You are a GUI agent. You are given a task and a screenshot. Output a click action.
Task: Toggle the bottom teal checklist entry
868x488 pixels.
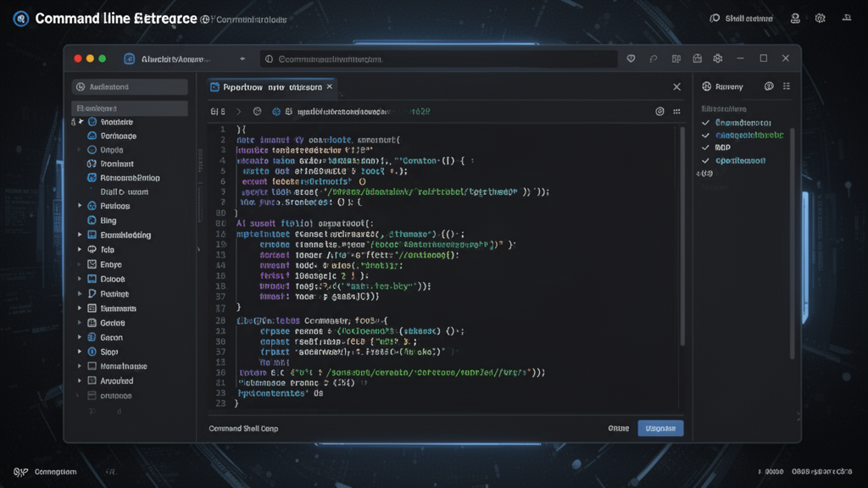pos(704,160)
